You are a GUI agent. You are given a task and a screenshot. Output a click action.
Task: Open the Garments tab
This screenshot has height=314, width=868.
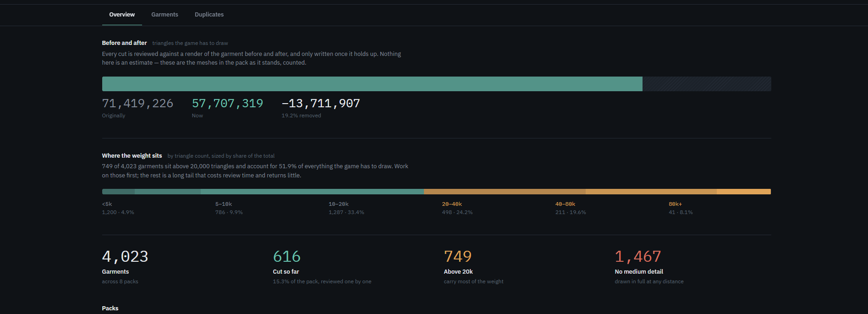165,15
